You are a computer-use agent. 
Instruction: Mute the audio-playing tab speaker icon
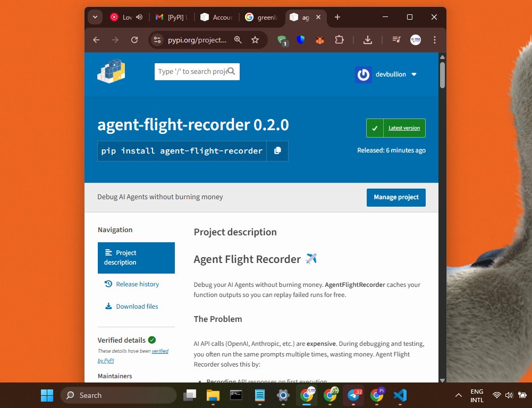point(139,17)
